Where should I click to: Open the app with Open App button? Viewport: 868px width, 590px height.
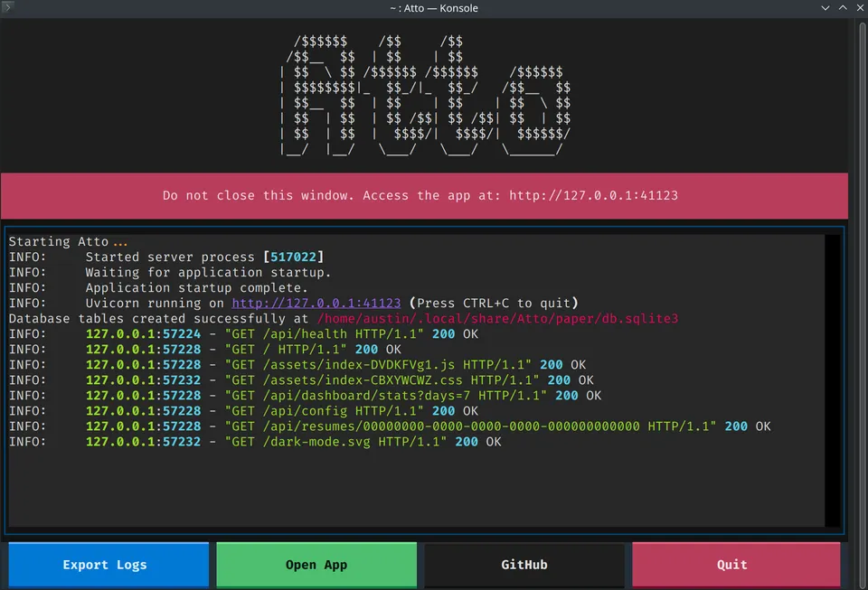pos(316,565)
